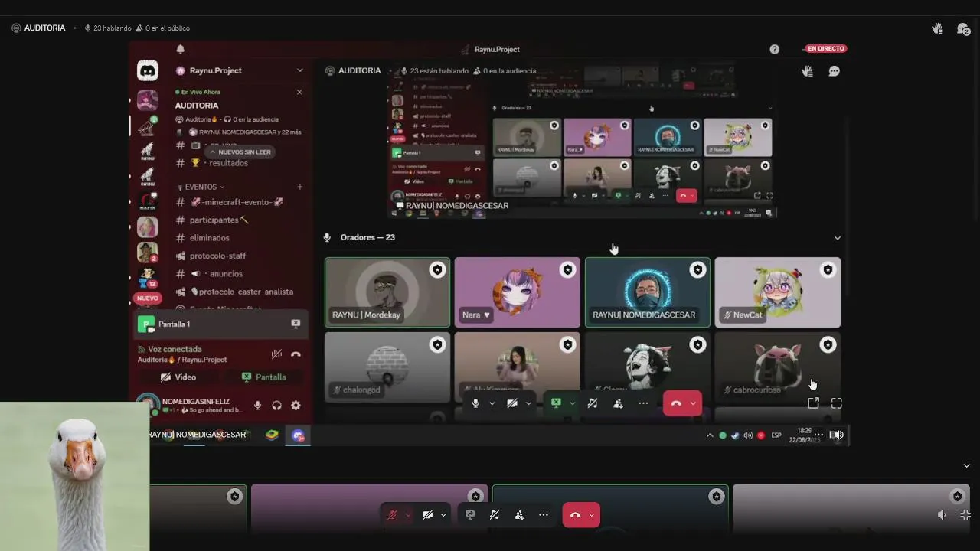Disconnect from voice beside Voz conectada

[296, 354]
